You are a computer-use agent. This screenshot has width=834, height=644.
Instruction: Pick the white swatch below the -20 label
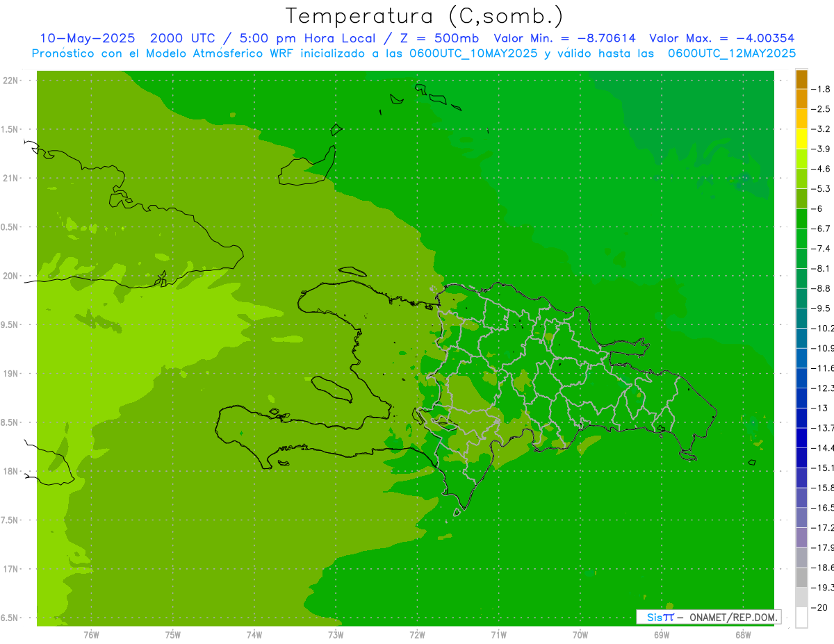click(x=801, y=618)
